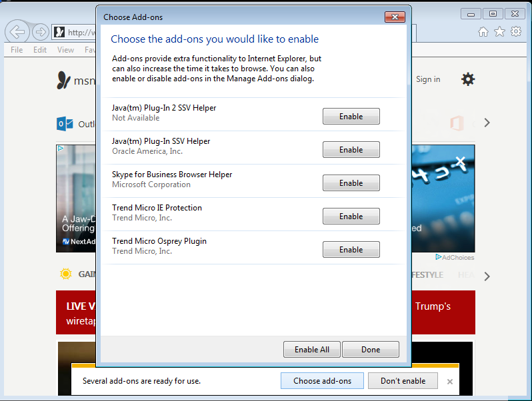Enable Trend Micro Osprey Plugin
Image resolution: width=532 pixels, height=401 pixels.
pos(351,250)
